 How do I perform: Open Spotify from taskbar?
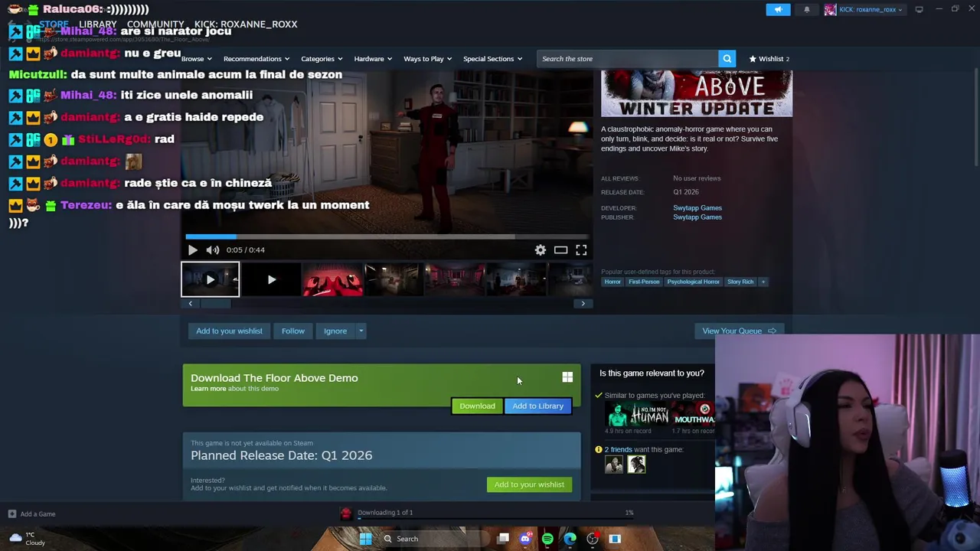click(547, 539)
